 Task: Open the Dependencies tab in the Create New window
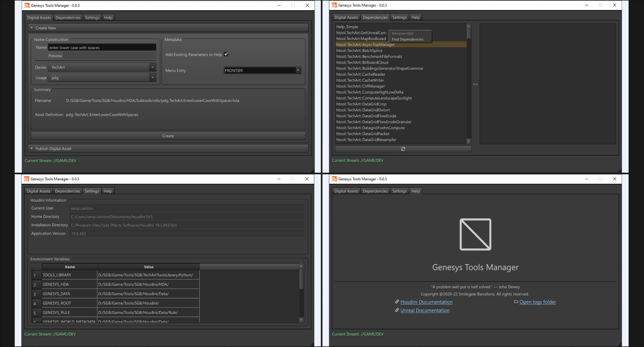(x=68, y=17)
